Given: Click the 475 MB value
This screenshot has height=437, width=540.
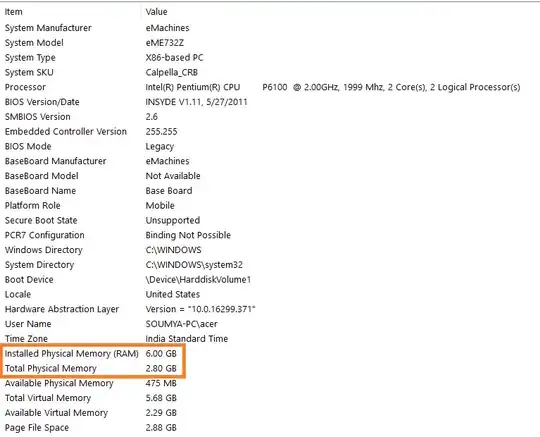Looking at the screenshot, I should click(161, 383).
